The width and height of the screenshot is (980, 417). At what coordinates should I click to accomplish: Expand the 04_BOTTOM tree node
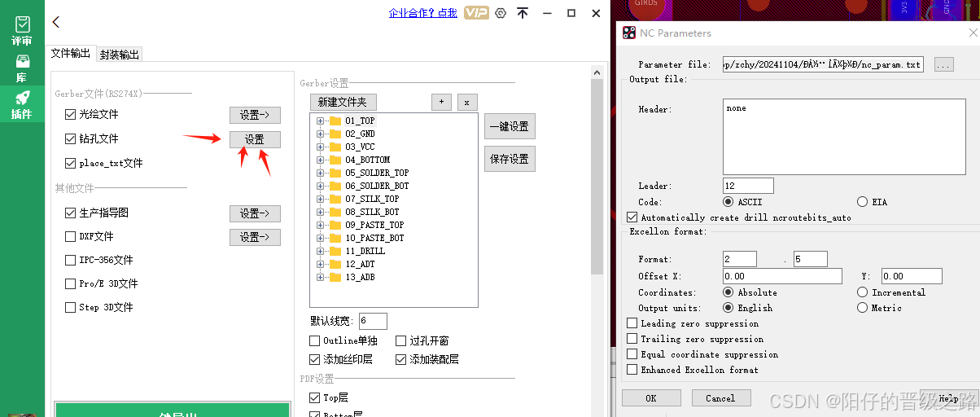coord(320,160)
